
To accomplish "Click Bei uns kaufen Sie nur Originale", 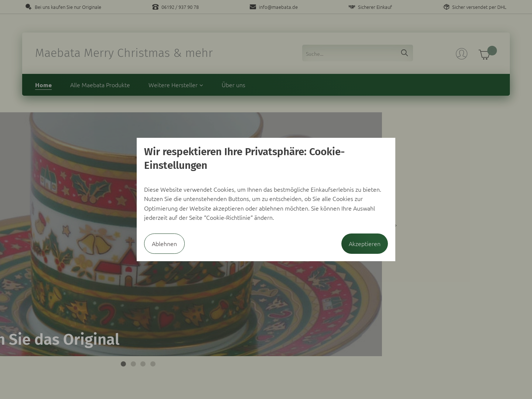I will point(68,7).
